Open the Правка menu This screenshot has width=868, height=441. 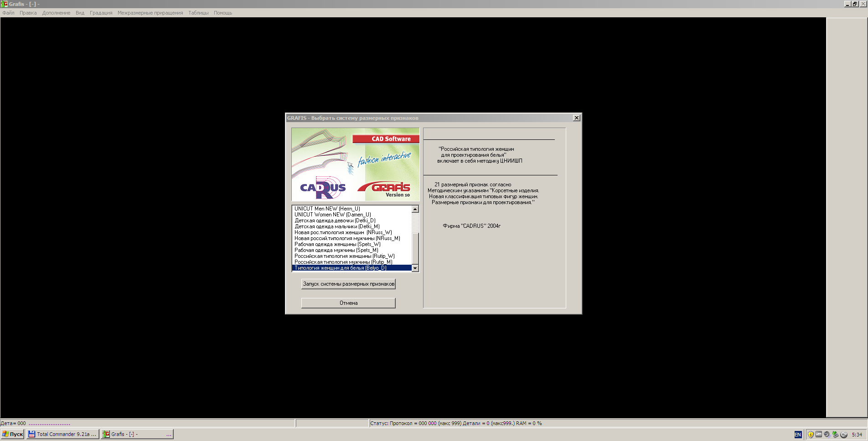pos(28,13)
